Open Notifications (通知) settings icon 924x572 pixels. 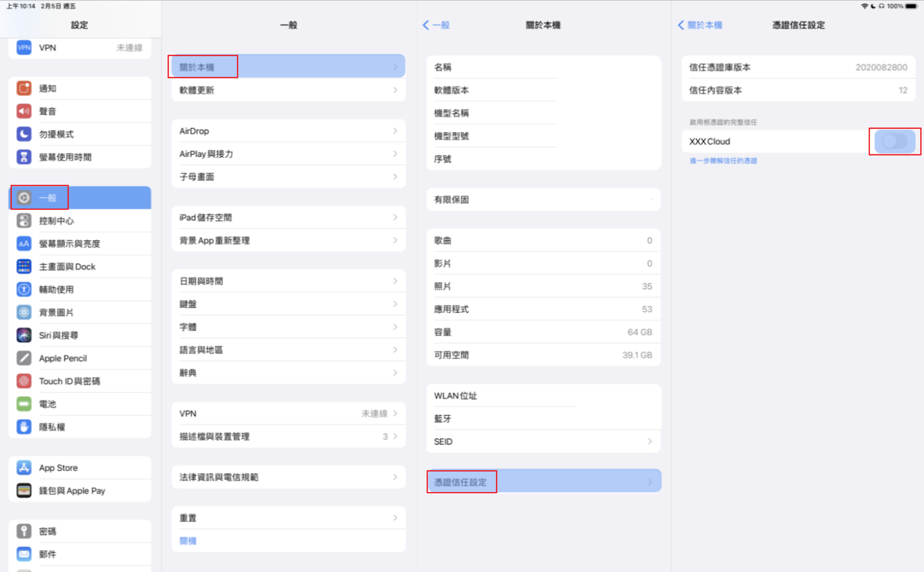pyautogui.click(x=24, y=88)
